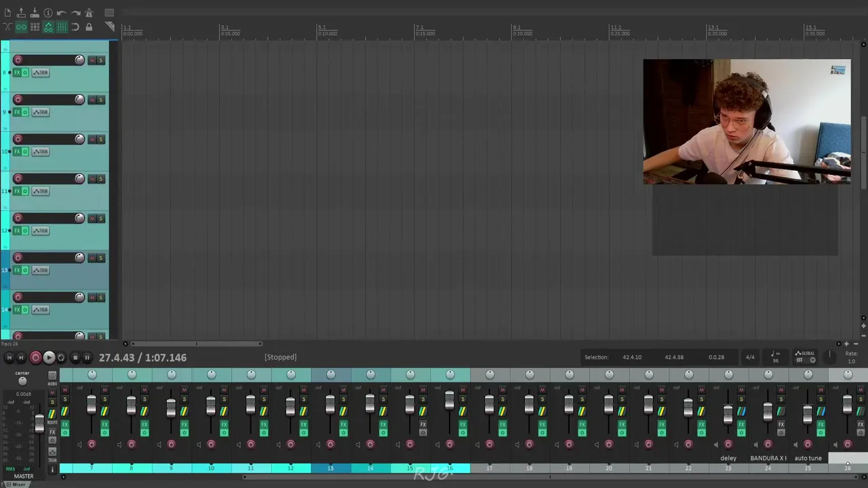Select the BANDURA X mixer track label
868x488 pixels.
(768, 458)
